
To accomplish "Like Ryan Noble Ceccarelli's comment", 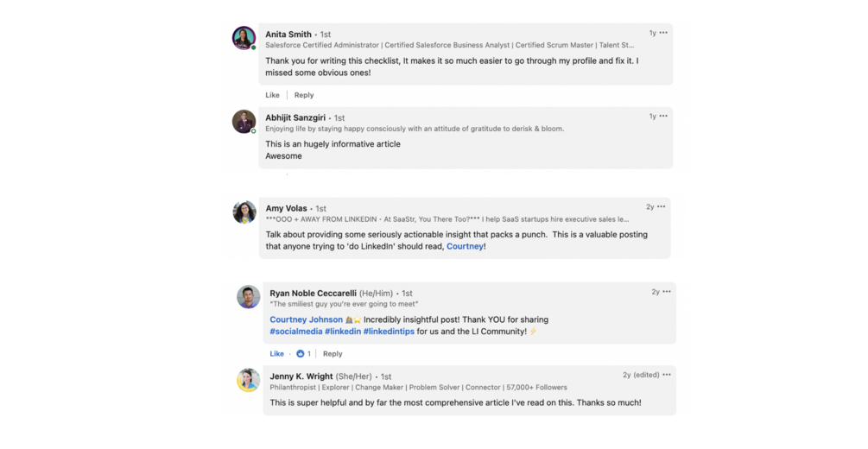I will [x=276, y=353].
